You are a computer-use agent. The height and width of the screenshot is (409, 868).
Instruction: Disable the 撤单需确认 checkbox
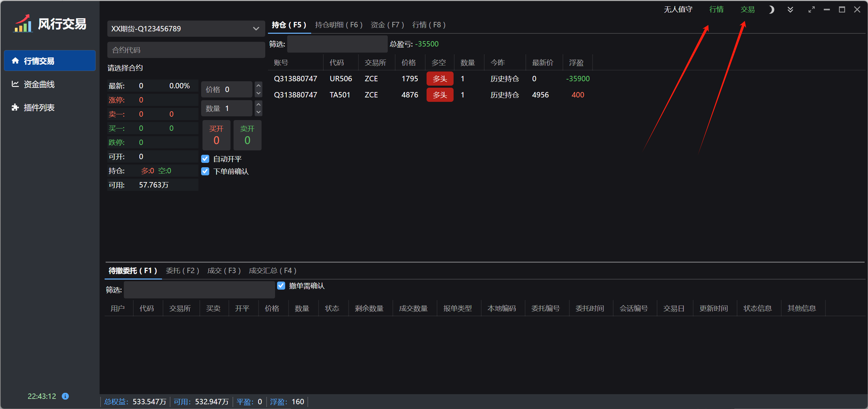(x=281, y=286)
